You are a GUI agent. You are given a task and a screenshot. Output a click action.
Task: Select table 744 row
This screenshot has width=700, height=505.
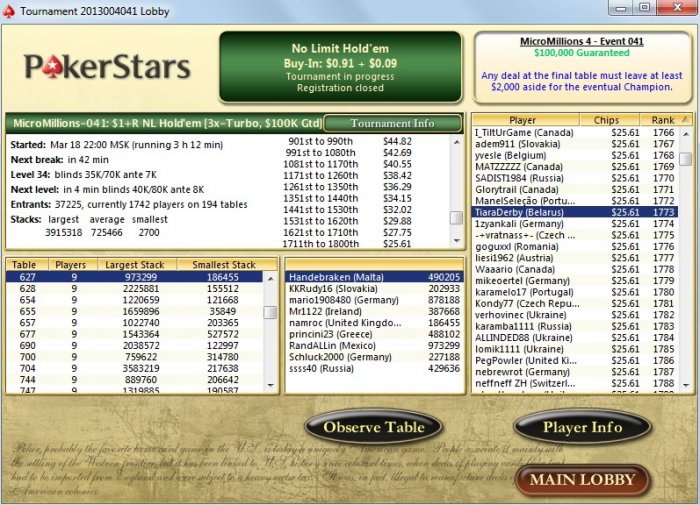pyautogui.click(x=134, y=380)
